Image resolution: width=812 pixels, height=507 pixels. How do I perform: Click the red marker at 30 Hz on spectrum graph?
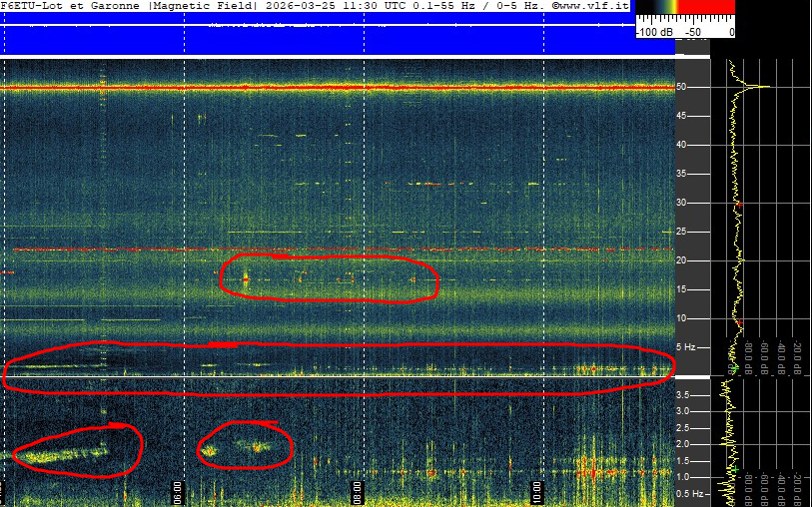pos(739,204)
